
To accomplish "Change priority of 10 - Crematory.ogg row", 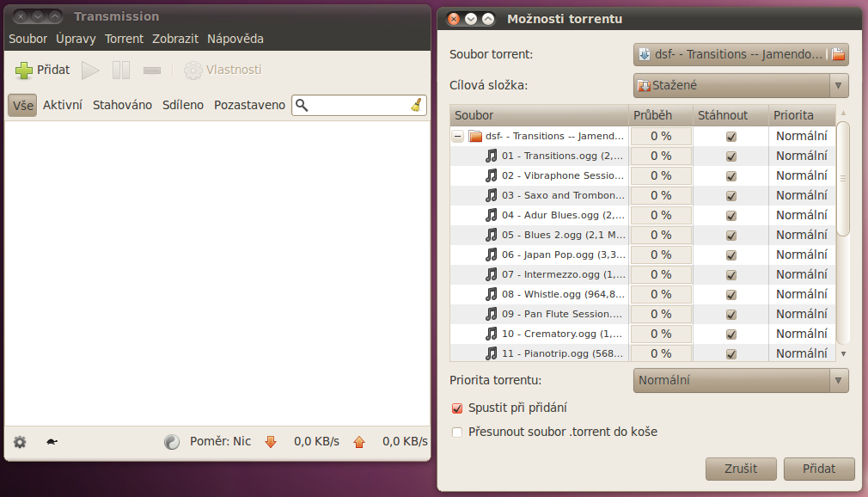I will 802,334.
